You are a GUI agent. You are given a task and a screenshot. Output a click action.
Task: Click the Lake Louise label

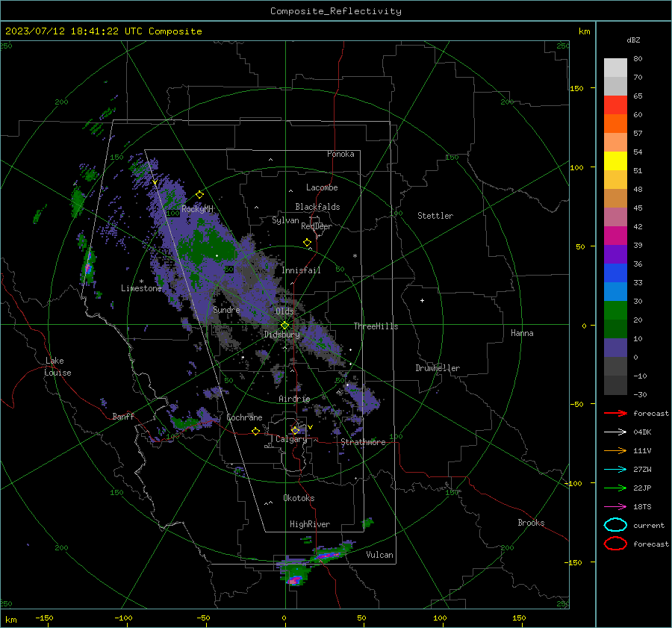click(x=57, y=367)
